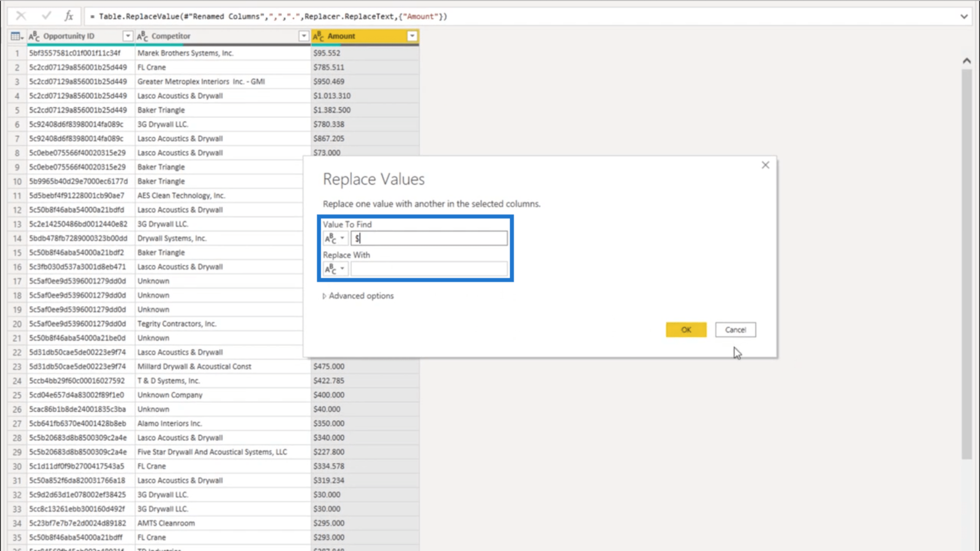
Task: Click the scroll up arrow at right
Action: (967, 61)
